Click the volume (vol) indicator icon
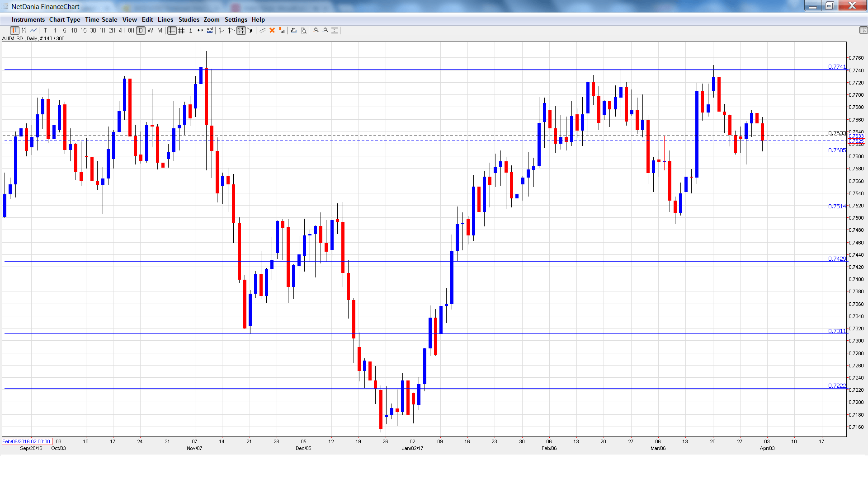868x488 pixels. (x=210, y=30)
